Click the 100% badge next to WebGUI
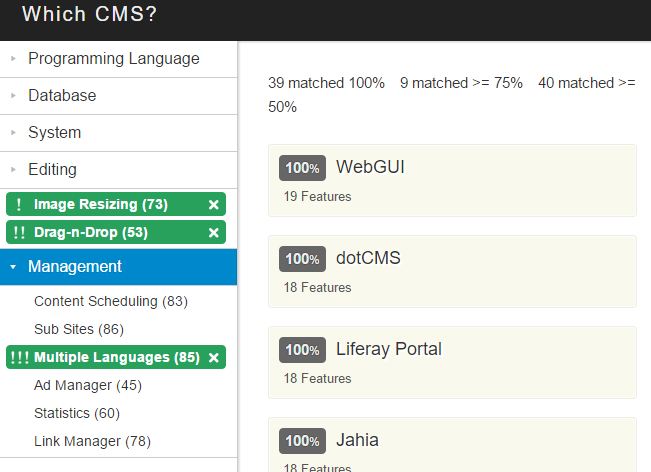 point(302,168)
